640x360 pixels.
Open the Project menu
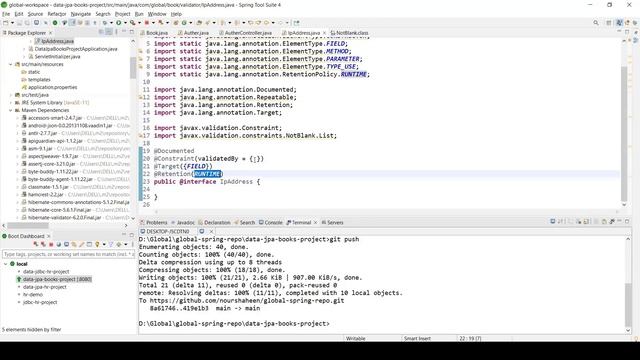[122, 14]
